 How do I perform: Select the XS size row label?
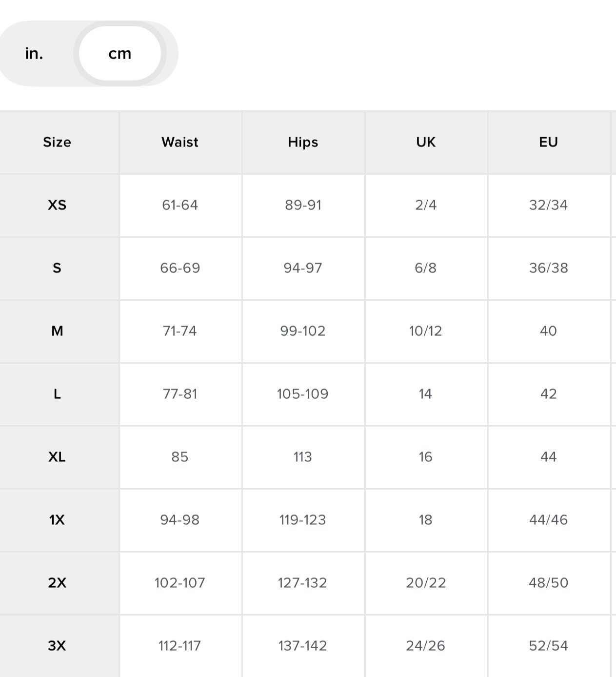point(57,205)
